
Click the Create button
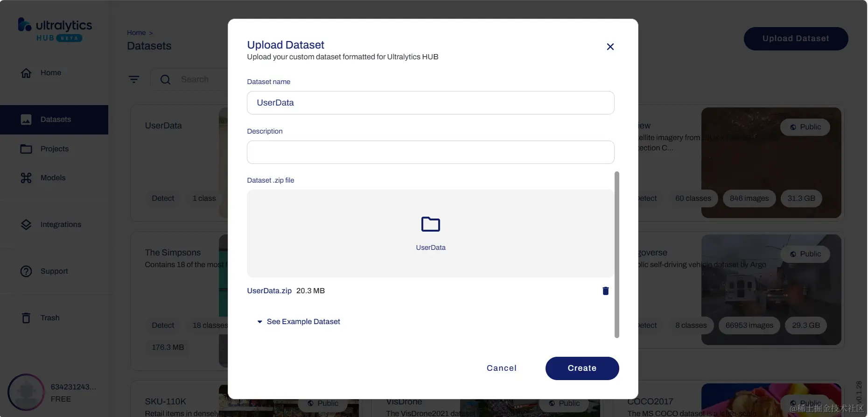tap(582, 368)
